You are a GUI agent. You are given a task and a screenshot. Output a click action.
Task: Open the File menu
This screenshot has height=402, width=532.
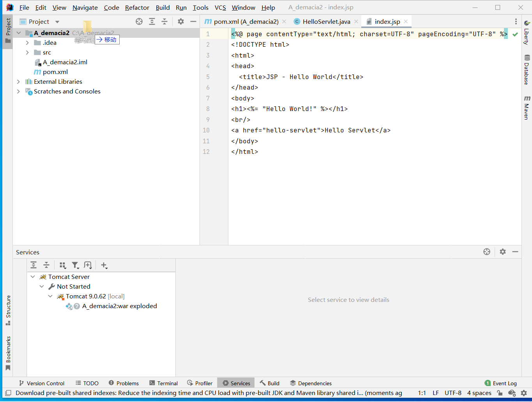pyautogui.click(x=24, y=7)
